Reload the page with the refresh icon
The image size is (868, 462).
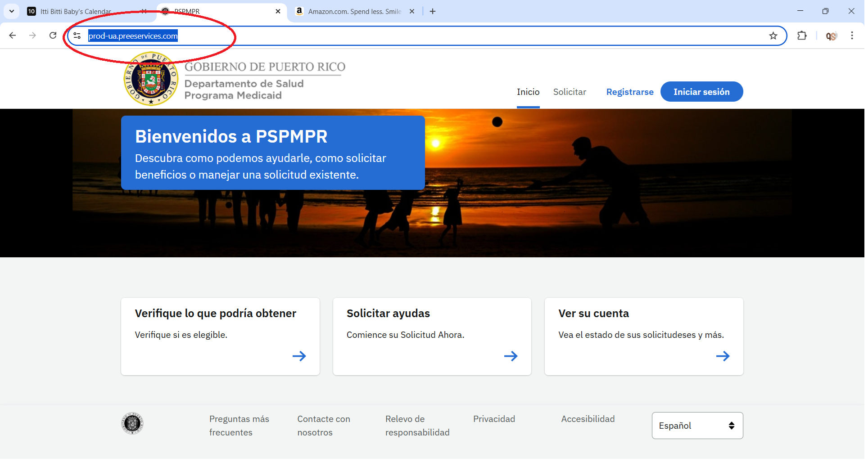point(53,36)
